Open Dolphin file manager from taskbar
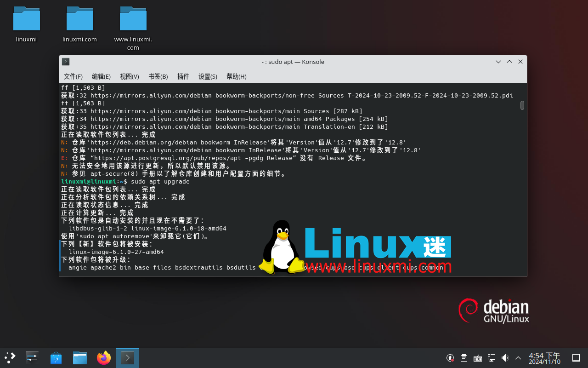Image resolution: width=588 pixels, height=368 pixels. (80, 357)
